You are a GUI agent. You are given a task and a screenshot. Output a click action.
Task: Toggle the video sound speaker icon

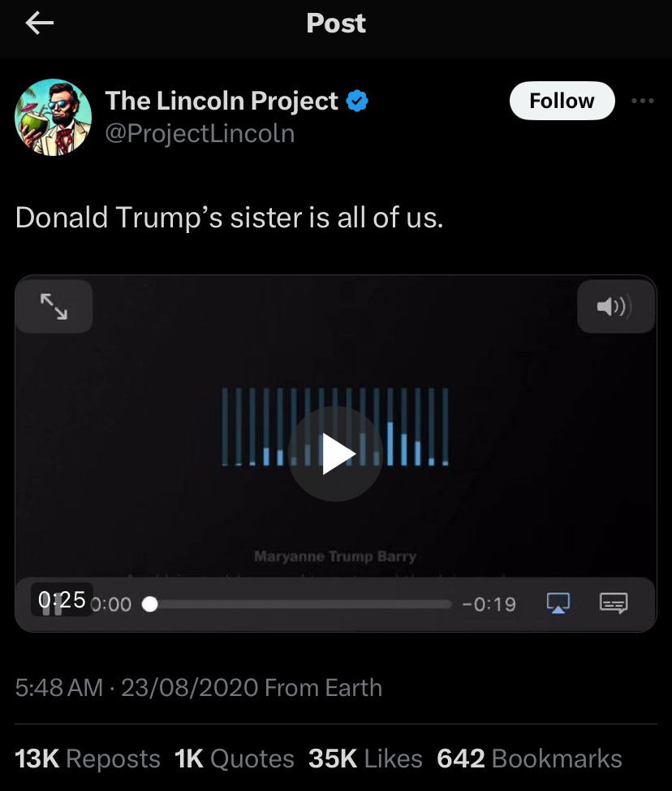614,306
